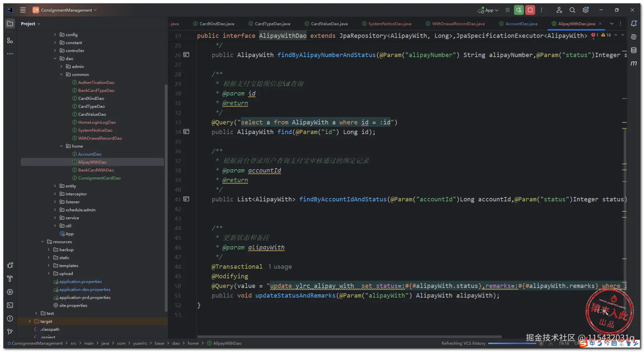
Task: Click gutter implementation icon on line 41
Action: coord(186,199)
